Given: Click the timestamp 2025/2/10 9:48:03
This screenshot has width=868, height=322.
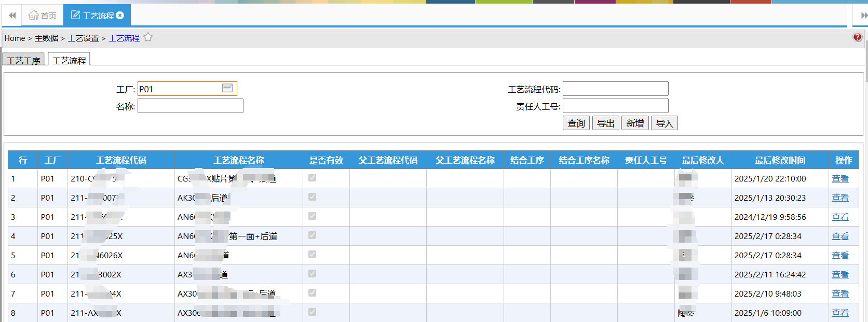Looking at the screenshot, I should (x=768, y=294).
